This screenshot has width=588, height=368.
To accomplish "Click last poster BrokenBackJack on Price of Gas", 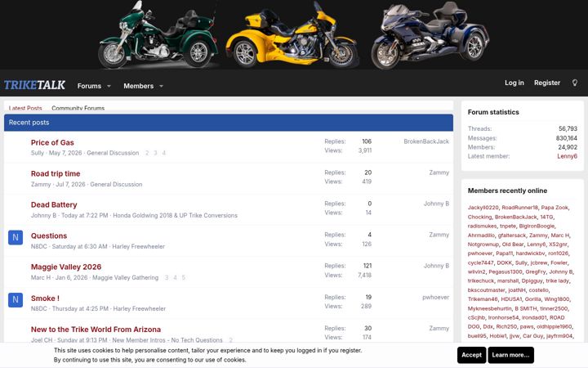I will point(426,141).
